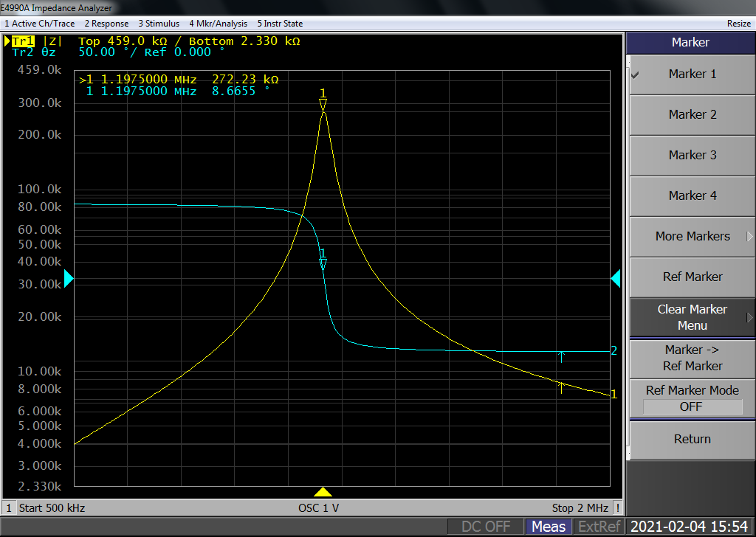The image size is (756, 537).
Task: Click the exclamation warning indicator beside Stop 2 MHz
Action: pos(617,507)
